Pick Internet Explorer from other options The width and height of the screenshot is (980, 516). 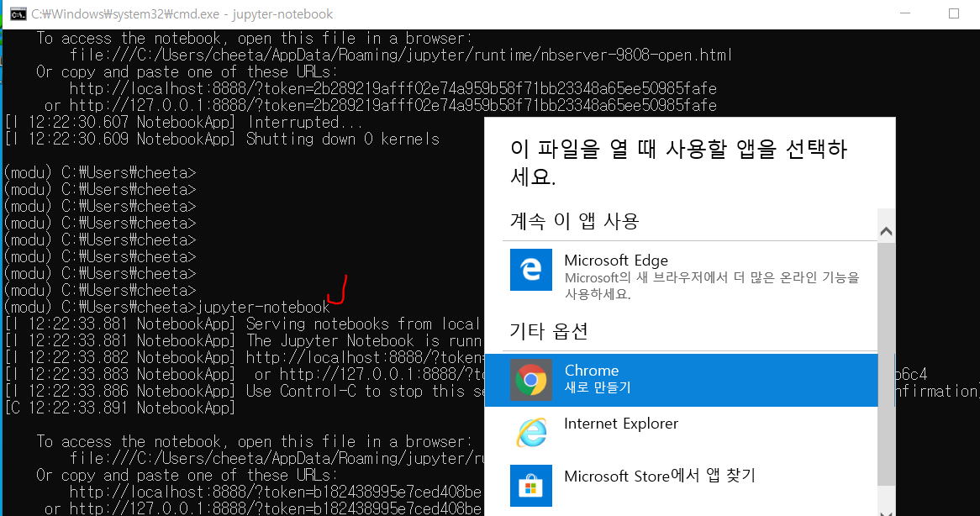[x=682, y=432]
